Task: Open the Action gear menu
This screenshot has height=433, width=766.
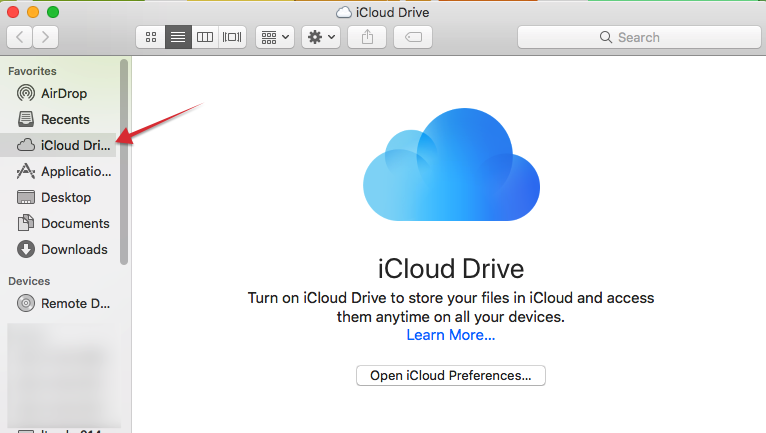Action: [x=321, y=37]
